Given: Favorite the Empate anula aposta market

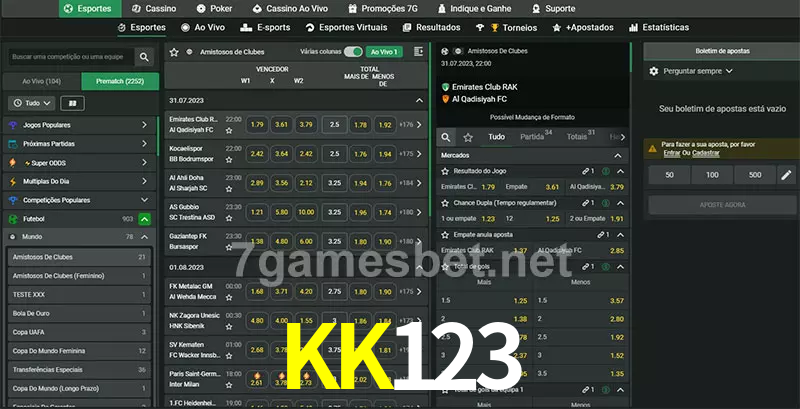Looking at the screenshot, I should click(445, 235).
